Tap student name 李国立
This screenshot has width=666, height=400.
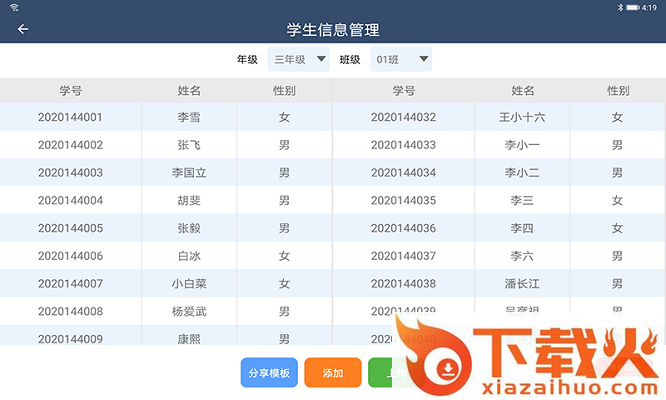point(189,173)
